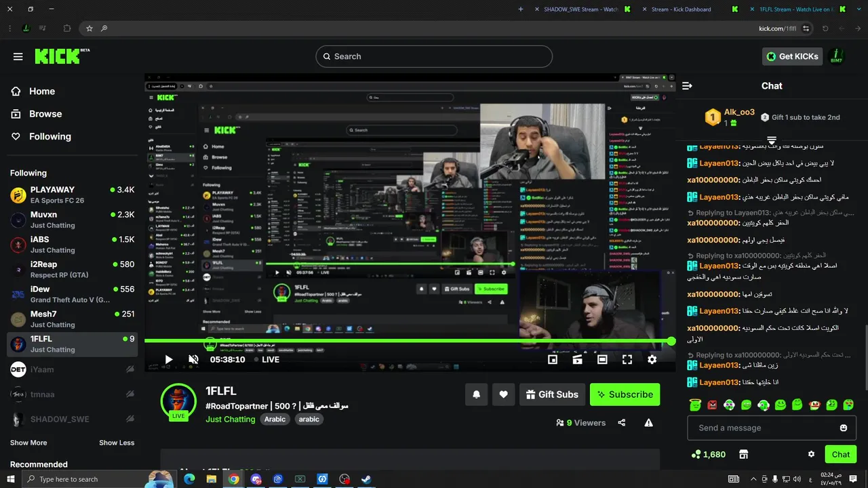Click Just Chatting category link
This screenshot has width=868, height=488.
(x=231, y=419)
